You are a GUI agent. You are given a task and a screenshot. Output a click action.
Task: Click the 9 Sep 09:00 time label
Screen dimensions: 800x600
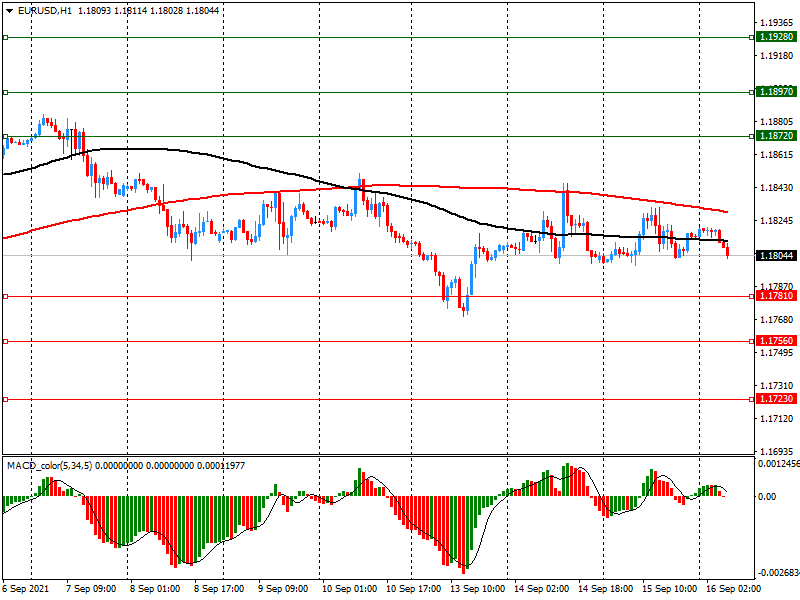point(283,589)
